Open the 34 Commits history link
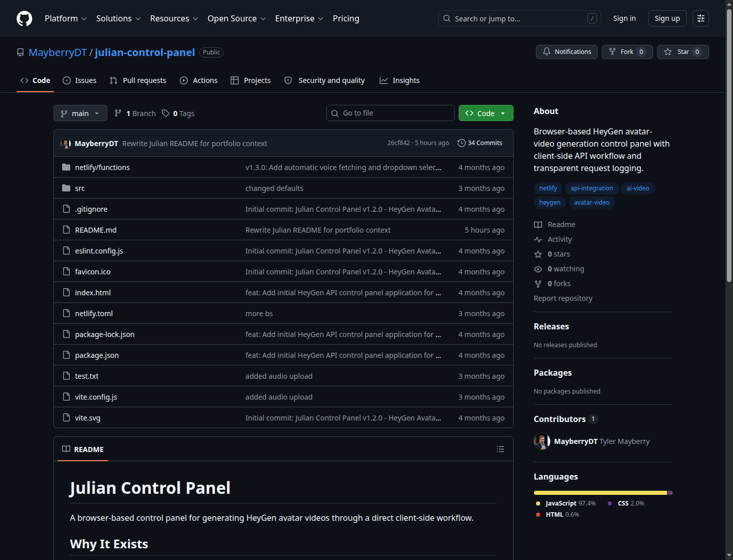This screenshot has height=560, width=733. point(480,143)
